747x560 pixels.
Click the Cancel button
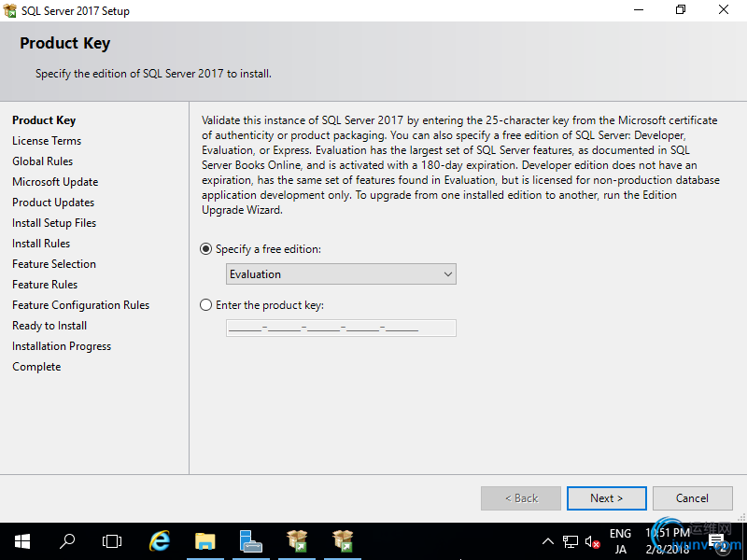(692, 498)
